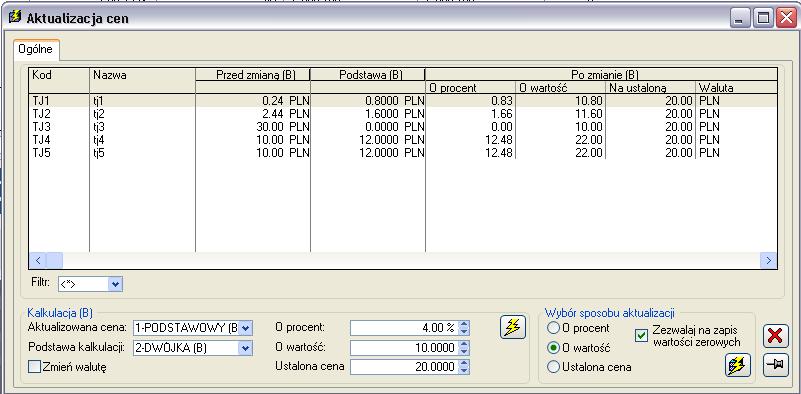This screenshot has width=801, height=394.
Task: Click the Kod column header
Action: coord(59,80)
